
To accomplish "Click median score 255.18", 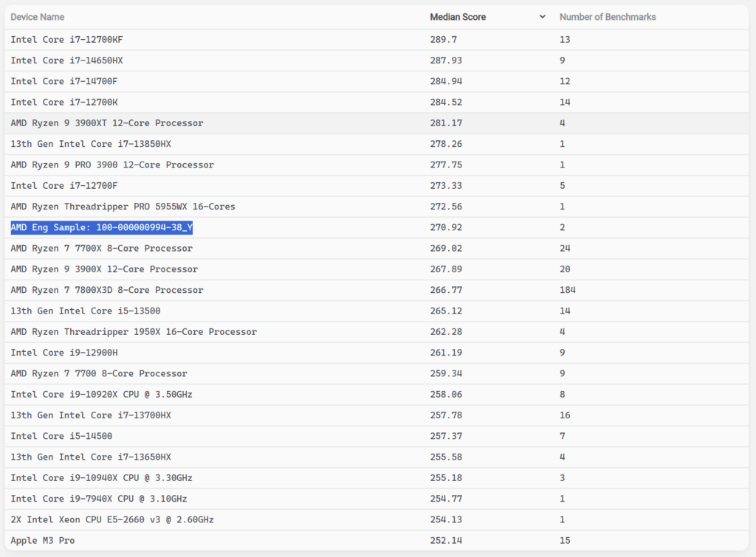I will click(x=446, y=478).
